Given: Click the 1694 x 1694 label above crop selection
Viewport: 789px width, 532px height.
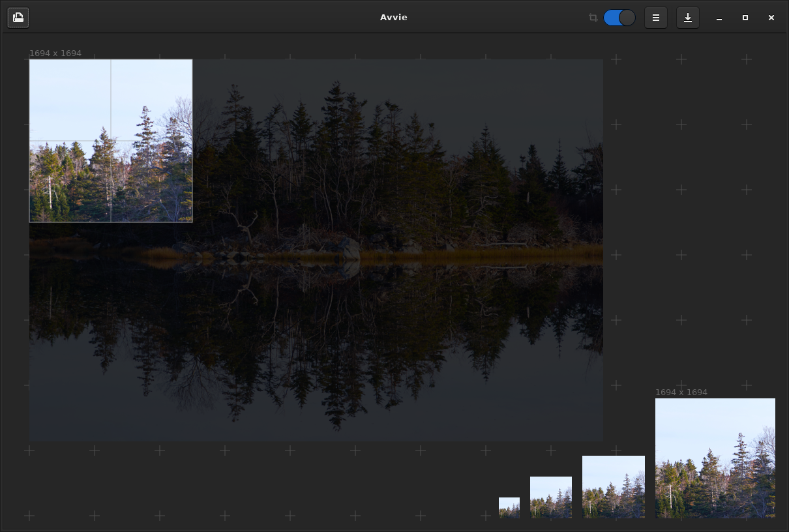Looking at the screenshot, I should (x=55, y=53).
